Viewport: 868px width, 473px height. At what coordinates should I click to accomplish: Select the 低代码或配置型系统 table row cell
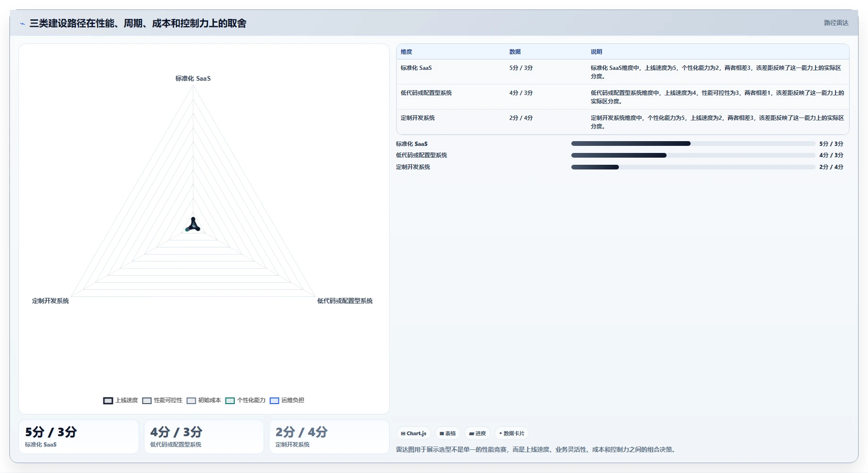point(426,93)
